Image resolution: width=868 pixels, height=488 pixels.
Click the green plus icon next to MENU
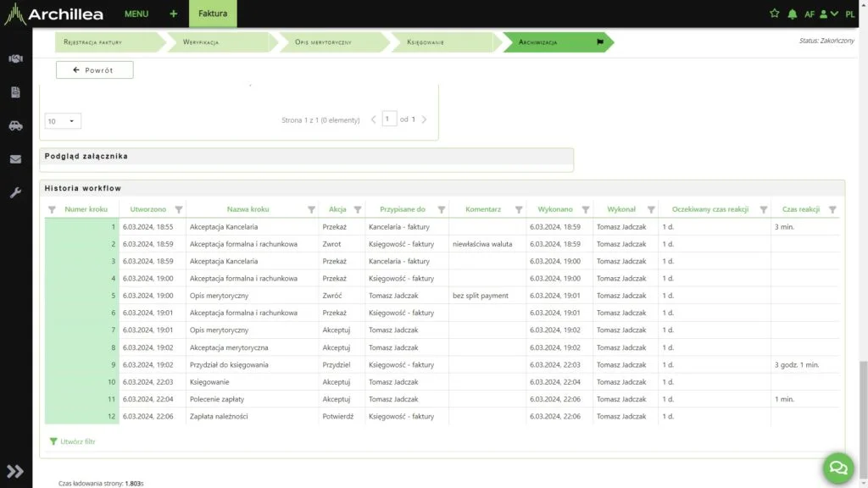[x=173, y=14]
